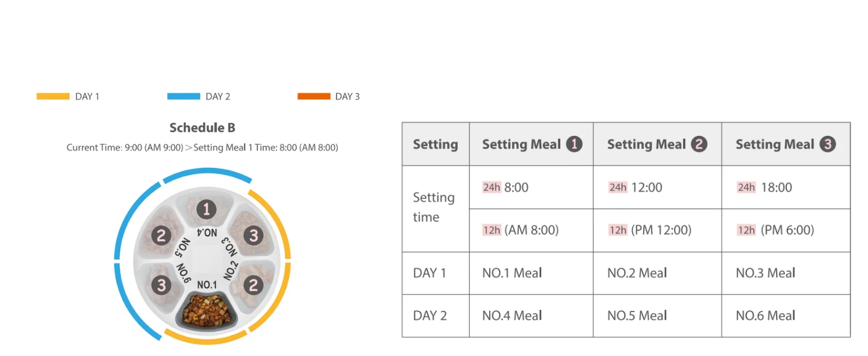Click the open food compartment NO.1
868x356 pixels.
pyautogui.click(x=207, y=310)
